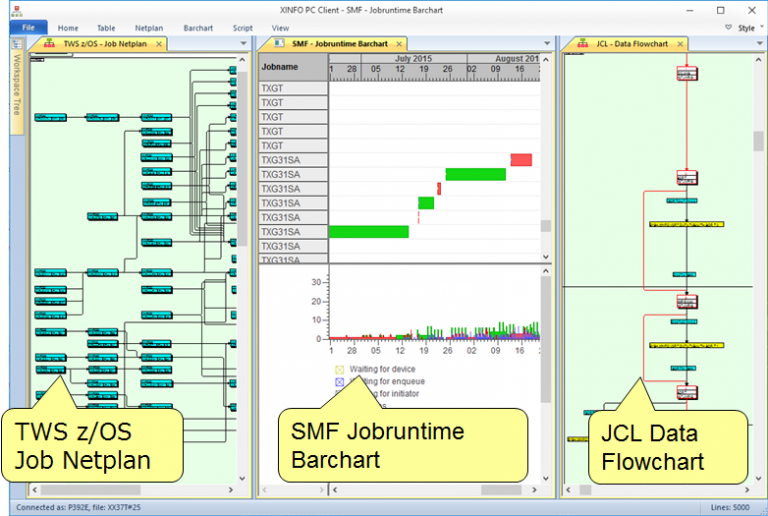Open the File menu
Viewport: 768px width, 516px height.
pos(28,27)
